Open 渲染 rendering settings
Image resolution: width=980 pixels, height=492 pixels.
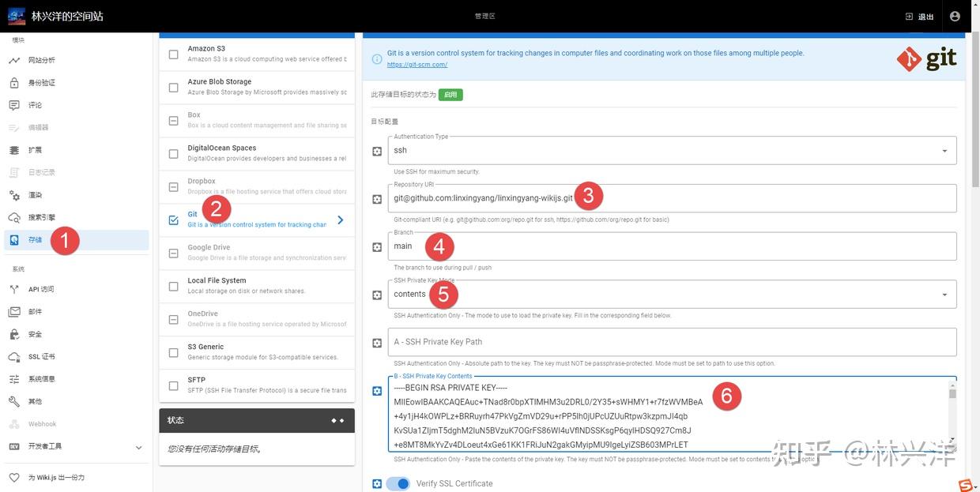tap(76, 195)
